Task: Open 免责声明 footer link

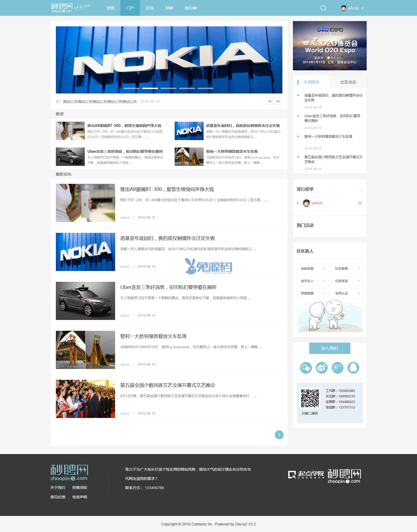Action: (x=80, y=497)
